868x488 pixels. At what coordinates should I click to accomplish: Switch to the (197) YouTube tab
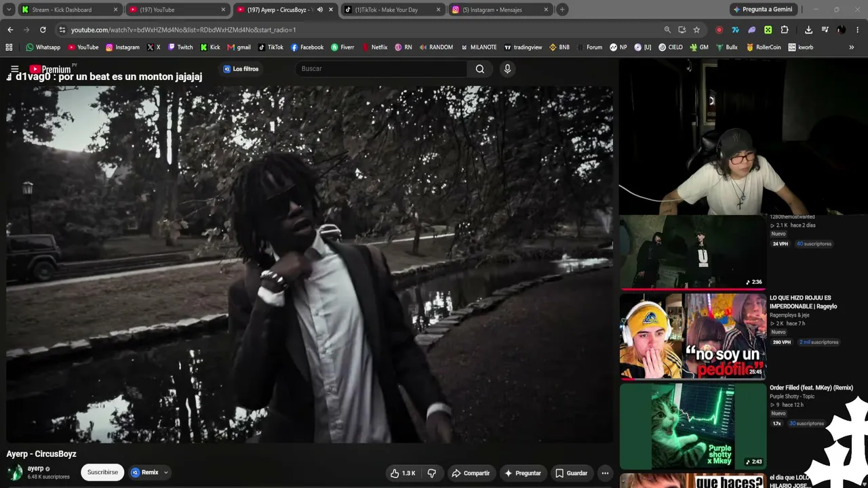pos(177,9)
